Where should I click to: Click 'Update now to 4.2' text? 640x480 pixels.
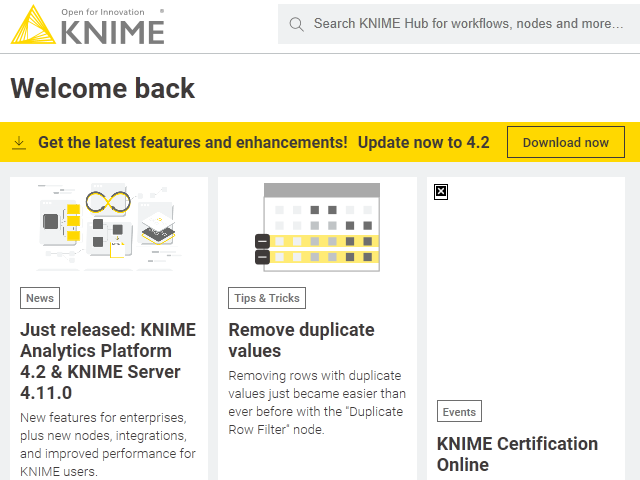(423, 142)
